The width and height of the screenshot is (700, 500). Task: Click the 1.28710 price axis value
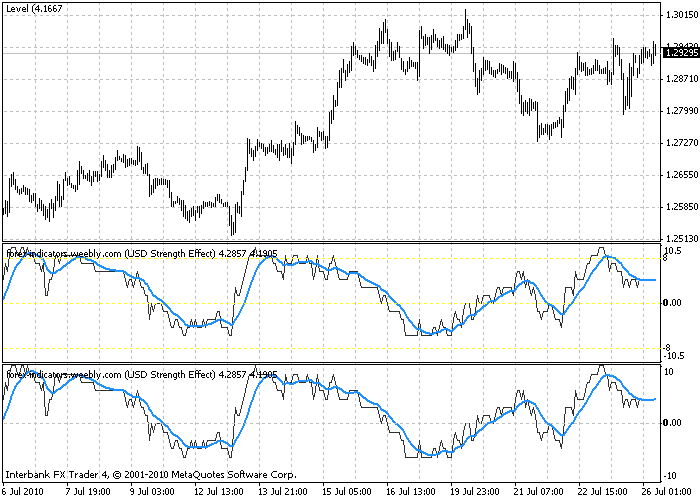point(681,79)
